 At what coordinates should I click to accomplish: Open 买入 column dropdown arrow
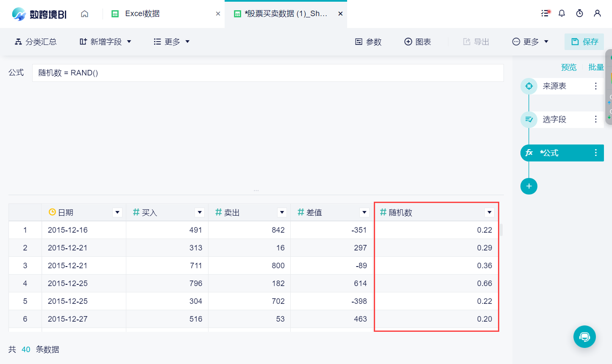pos(200,212)
